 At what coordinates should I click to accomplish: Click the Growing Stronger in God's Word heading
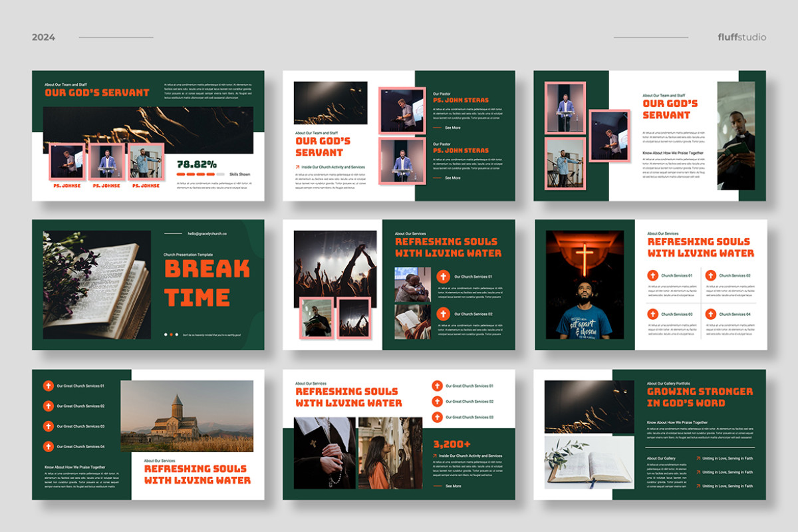click(x=700, y=397)
